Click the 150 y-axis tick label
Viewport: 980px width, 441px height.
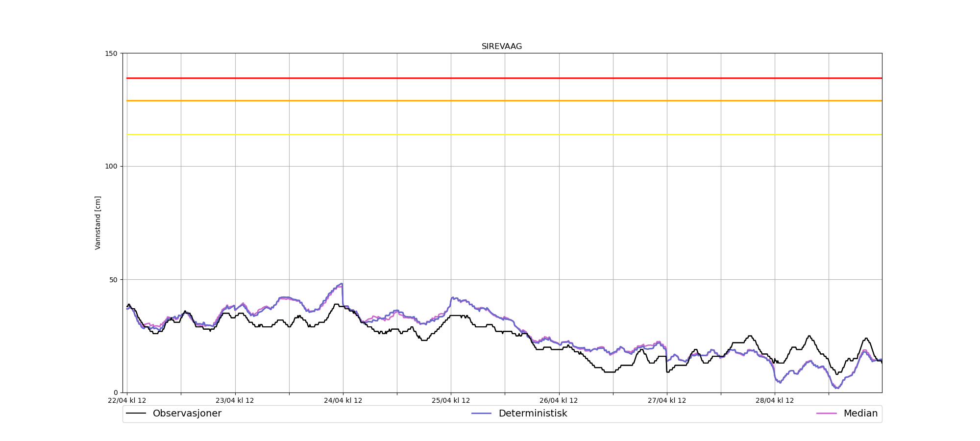pos(113,53)
